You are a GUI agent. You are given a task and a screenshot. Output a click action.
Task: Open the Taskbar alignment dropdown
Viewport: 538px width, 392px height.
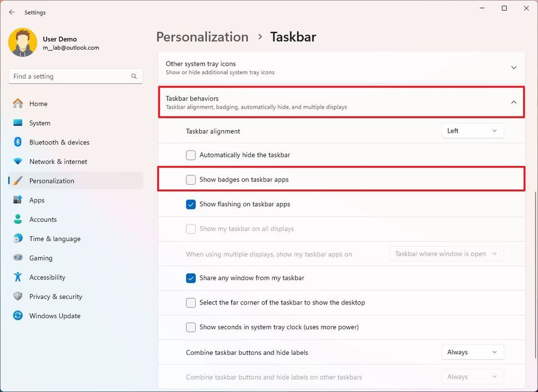472,130
